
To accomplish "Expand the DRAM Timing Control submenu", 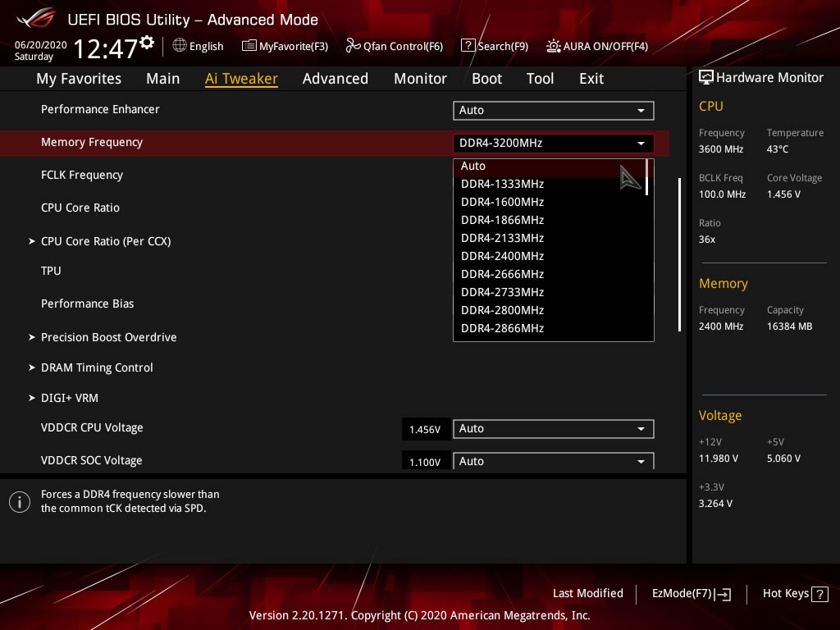I will coord(97,367).
